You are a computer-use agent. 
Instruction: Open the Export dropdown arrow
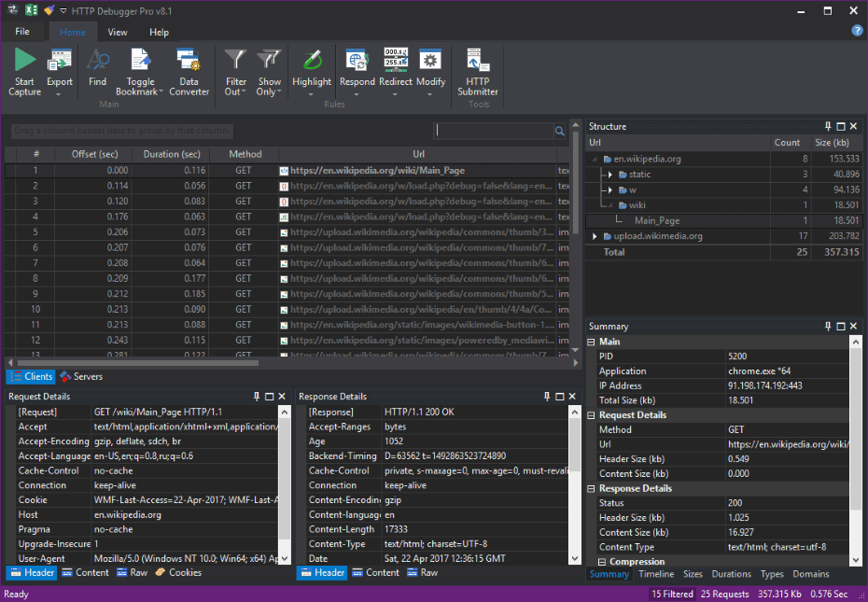click(x=59, y=94)
